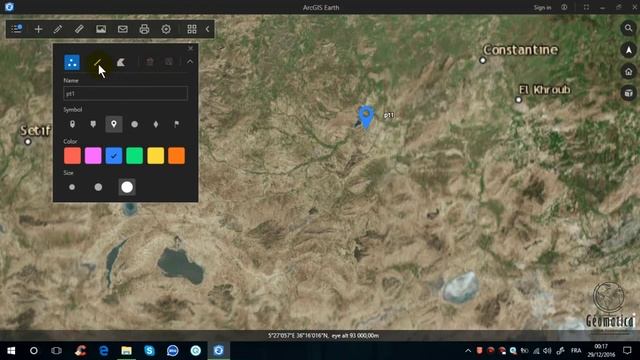
Task: Open Cortana search circle on taskbar
Action: [34, 351]
